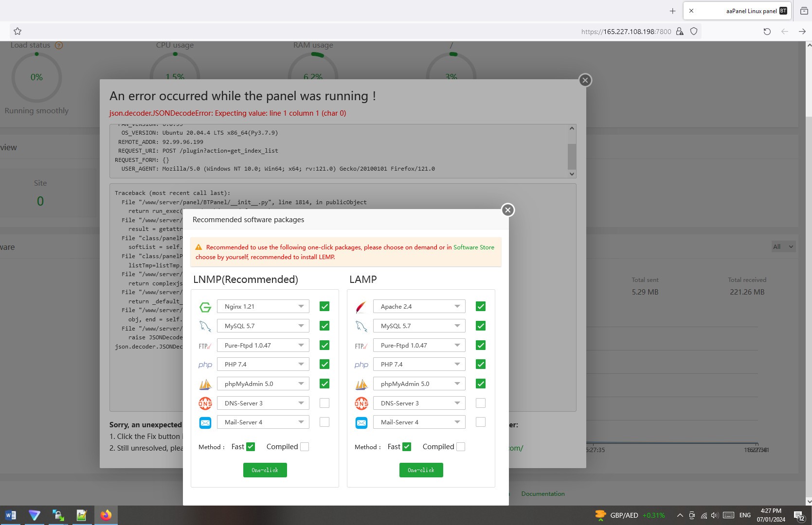Open the tracking protection shield icon

694,32
